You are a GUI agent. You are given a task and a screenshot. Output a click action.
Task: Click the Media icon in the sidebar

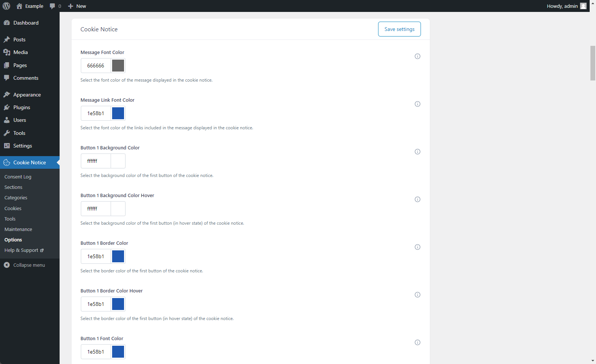tap(7, 52)
